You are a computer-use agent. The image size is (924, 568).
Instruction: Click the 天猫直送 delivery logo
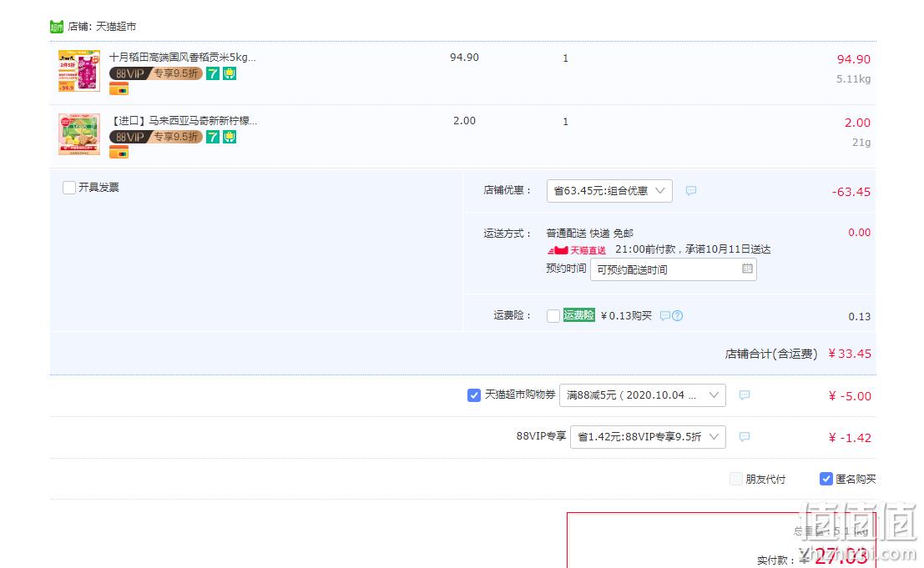[x=576, y=250]
